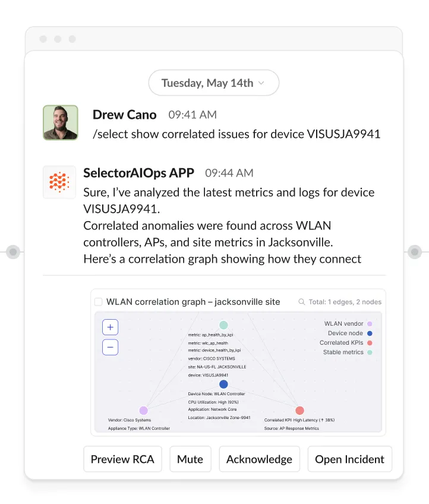Click the search magnifier icon in graph header

(x=302, y=302)
